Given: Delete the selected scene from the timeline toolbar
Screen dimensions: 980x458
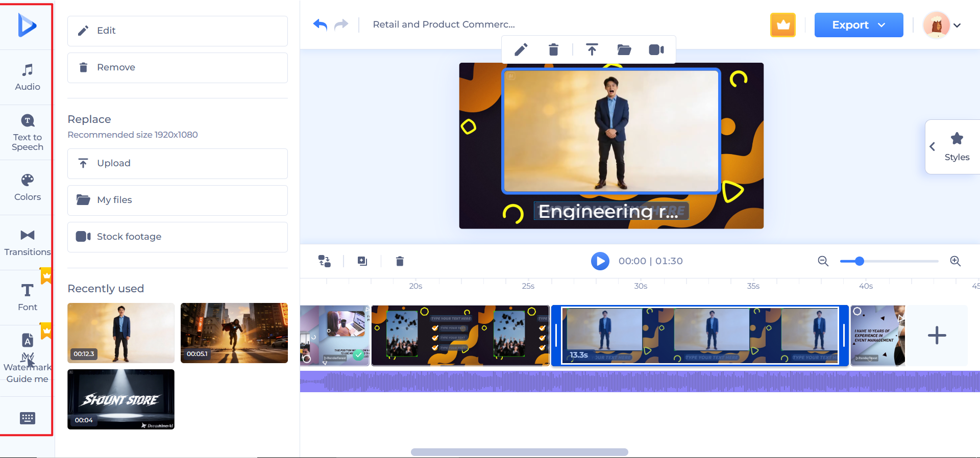Looking at the screenshot, I should pos(400,261).
